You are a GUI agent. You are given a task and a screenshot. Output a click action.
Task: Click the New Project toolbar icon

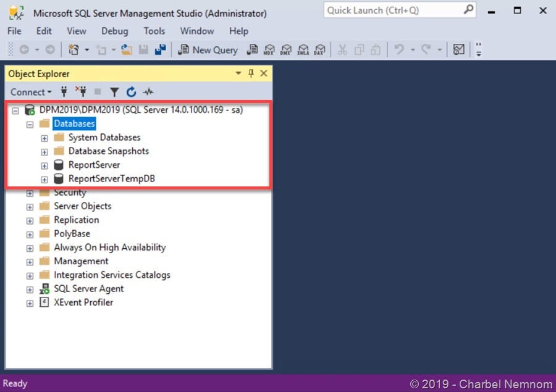click(x=74, y=49)
